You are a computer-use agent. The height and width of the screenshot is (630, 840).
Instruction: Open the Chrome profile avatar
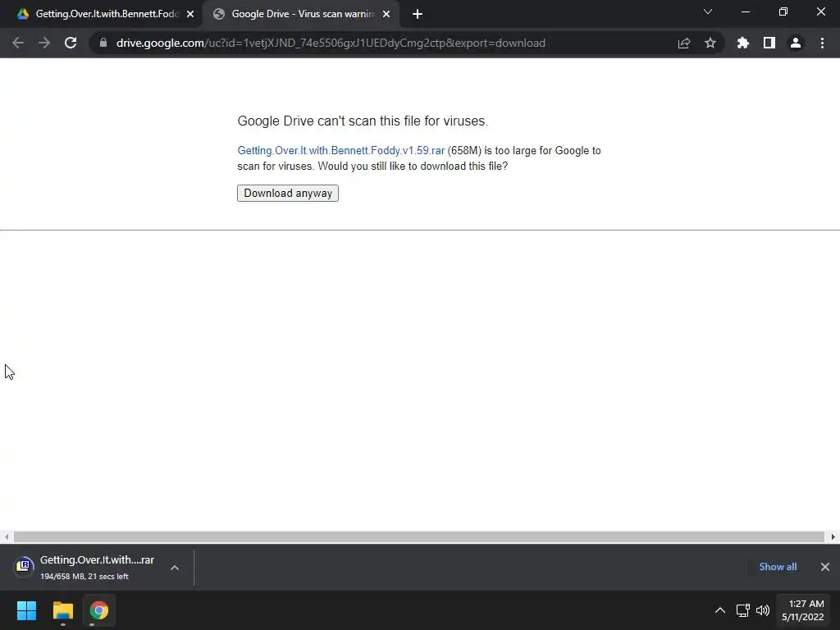796,43
